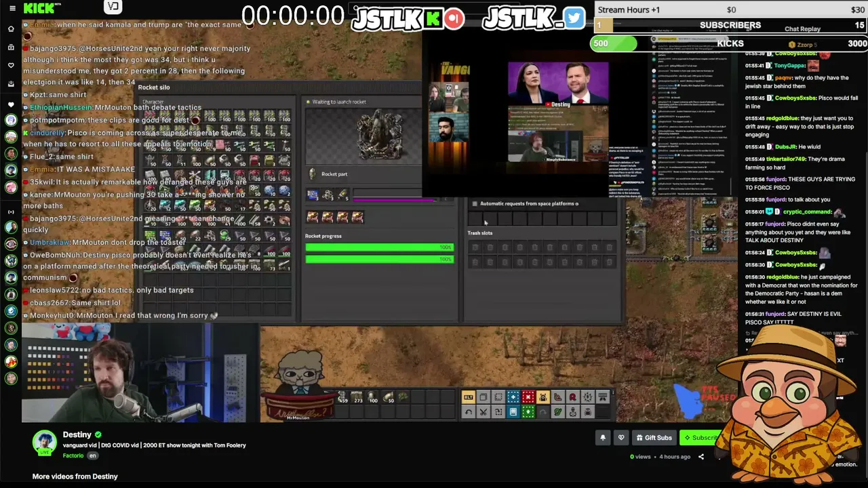Click the 'More videos from Destiny' heading
Viewport: 868px width, 488px height.
(x=75, y=476)
